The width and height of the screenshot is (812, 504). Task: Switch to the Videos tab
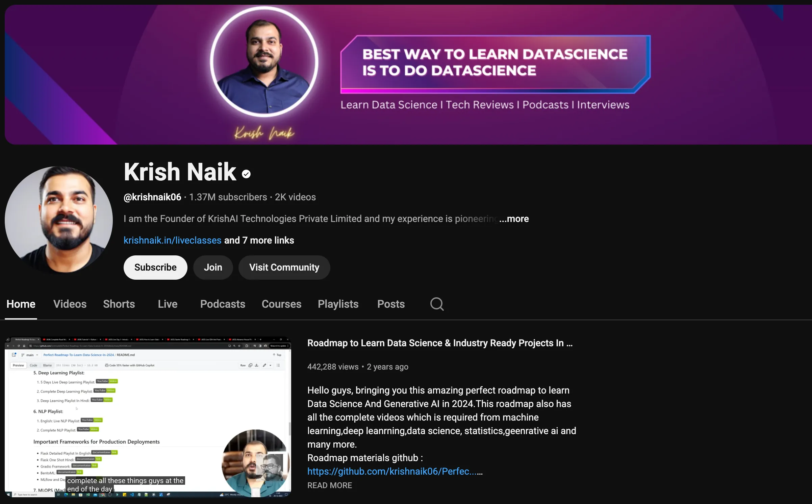tap(70, 304)
